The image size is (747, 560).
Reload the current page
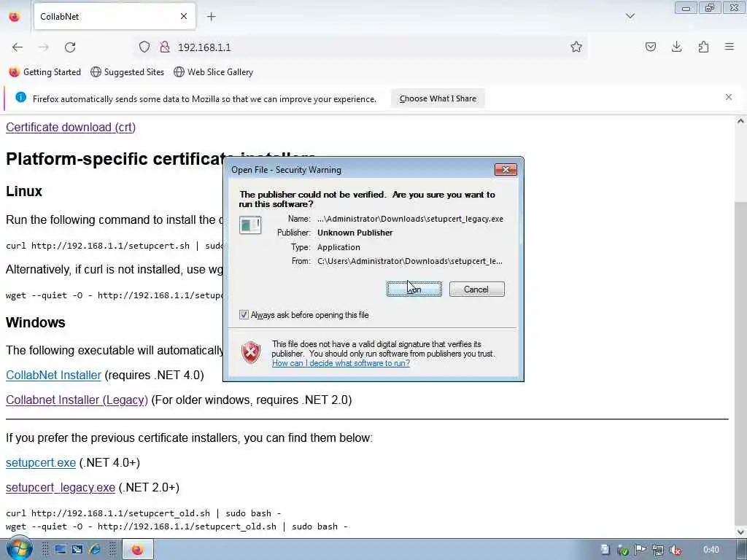[x=70, y=47]
